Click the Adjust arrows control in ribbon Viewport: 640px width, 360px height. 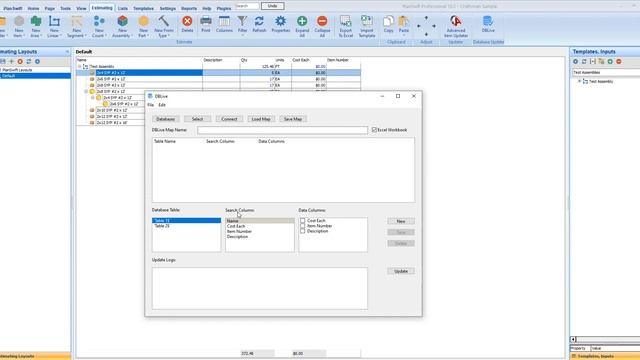[x=426, y=26]
